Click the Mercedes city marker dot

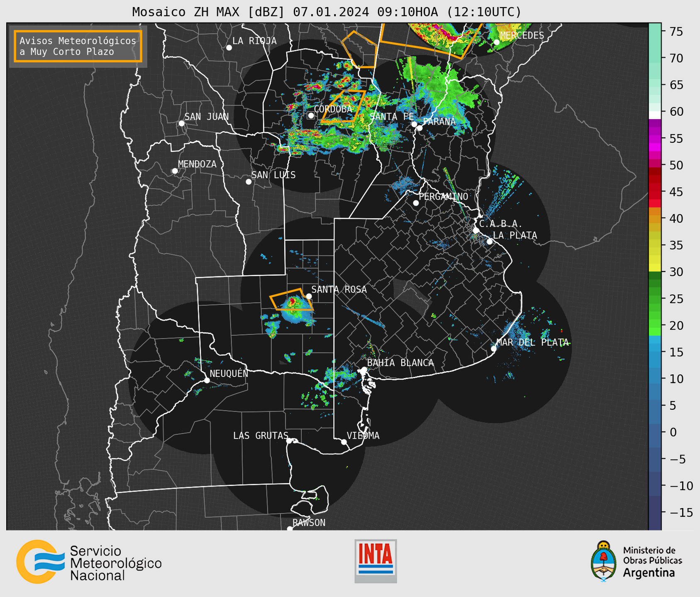497,42
